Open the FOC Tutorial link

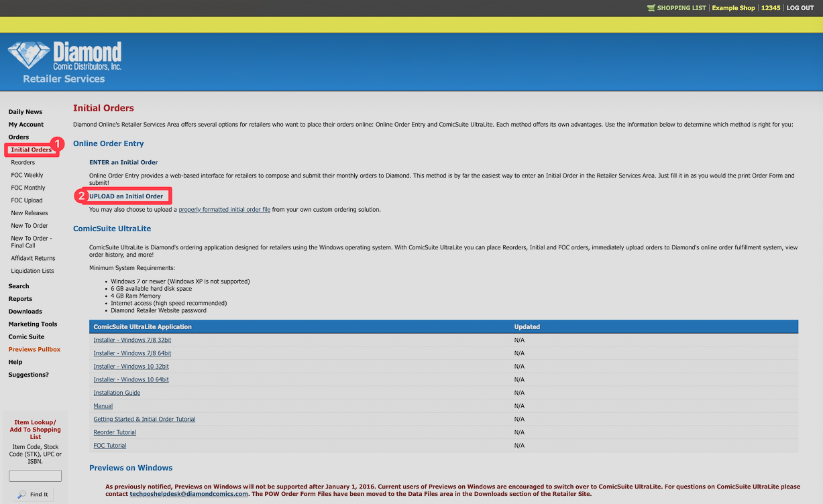pyautogui.click(x=110, y=446)
